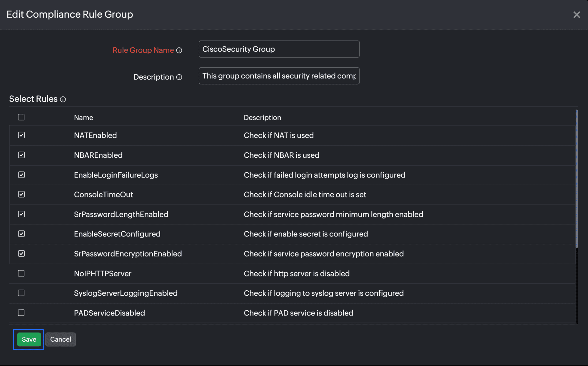588x366 pixels.
Task: Uncheck the ConsoleTimeOut rule checkbox
Action: coord(21,194)
